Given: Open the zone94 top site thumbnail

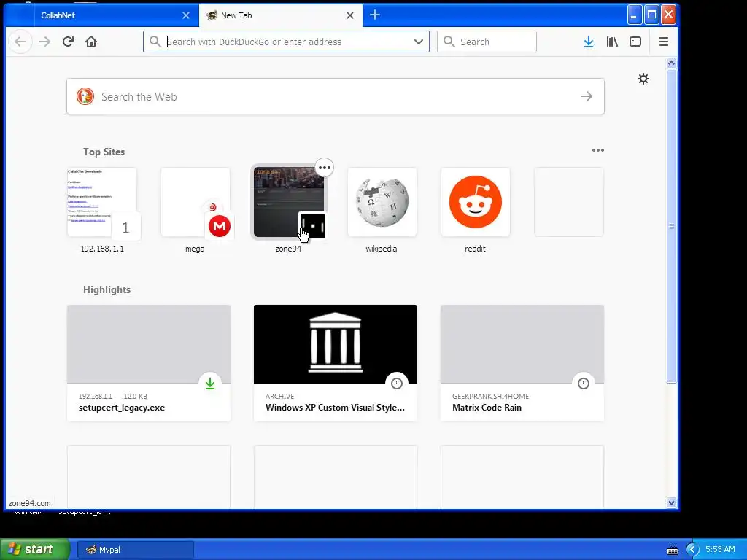Looking at the screenshot, I should [289, 202].
